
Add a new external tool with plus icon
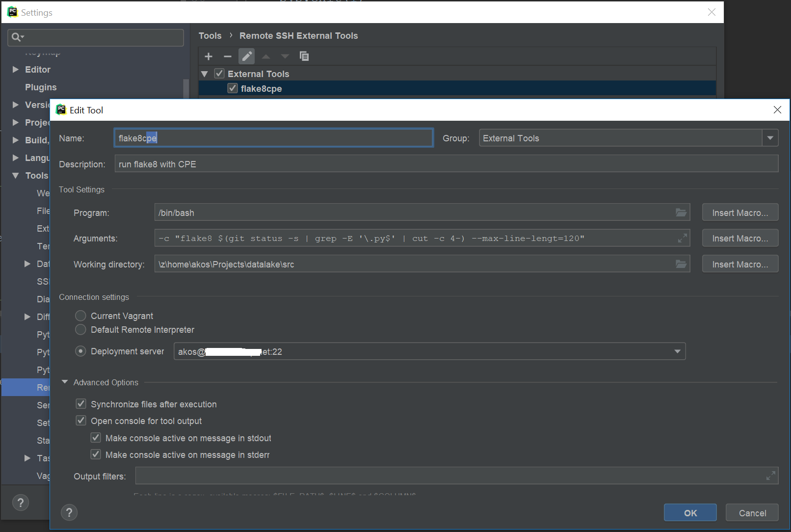(x=209, y=56)
